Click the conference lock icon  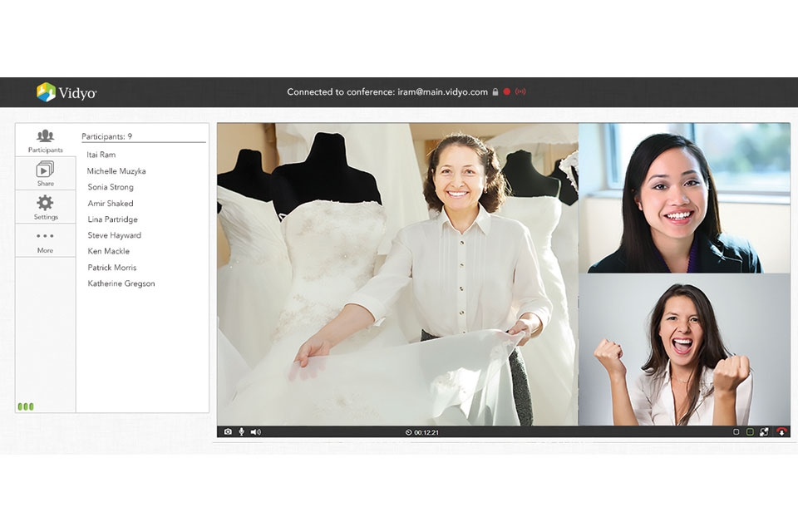(x=495, y=92)
